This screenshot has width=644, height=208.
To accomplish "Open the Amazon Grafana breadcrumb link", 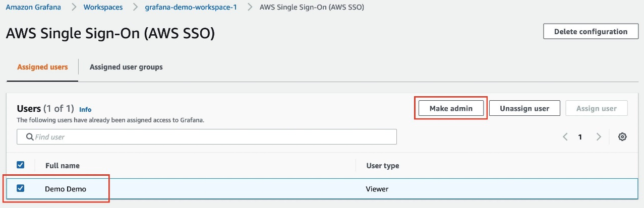I will pyautogui.click(x=33, y=8).
